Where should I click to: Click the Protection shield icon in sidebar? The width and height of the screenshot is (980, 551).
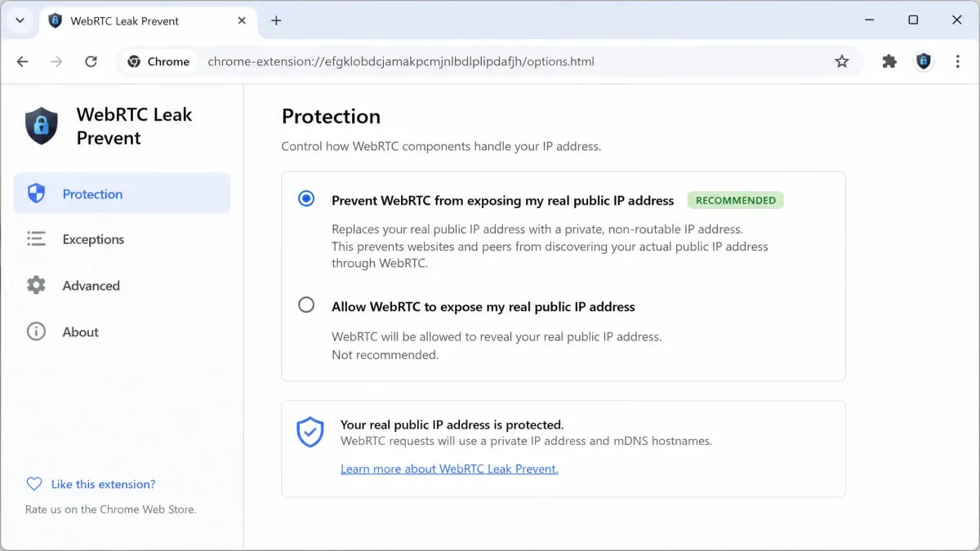tap(36, 193)
